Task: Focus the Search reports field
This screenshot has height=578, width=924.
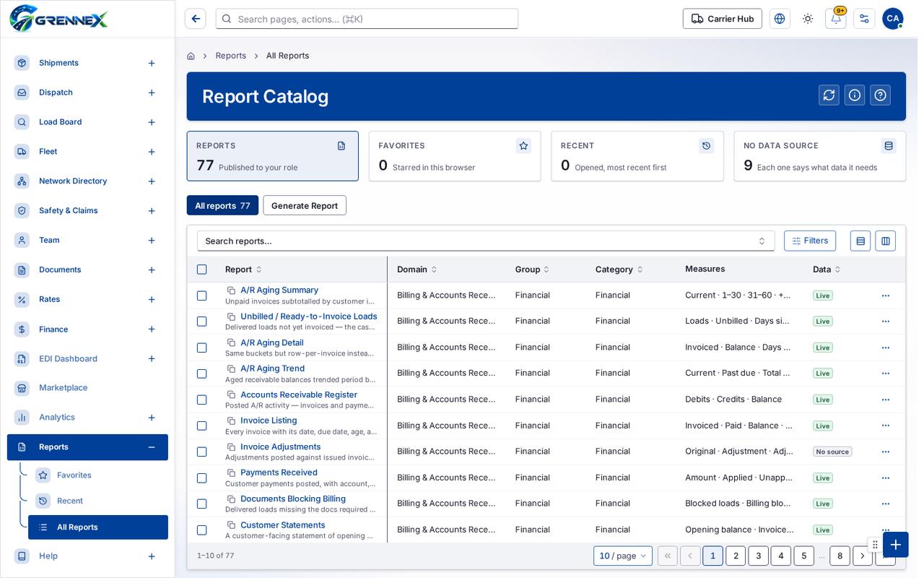Action: click(486, 241)
